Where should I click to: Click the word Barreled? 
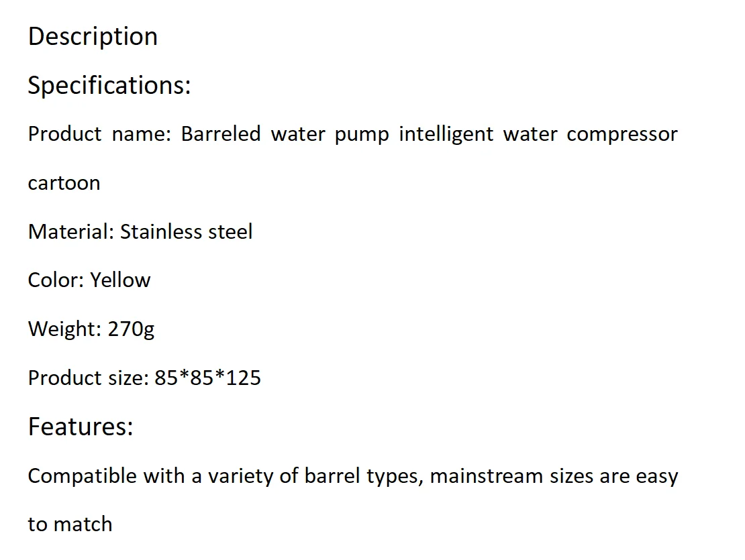[221, 134]
